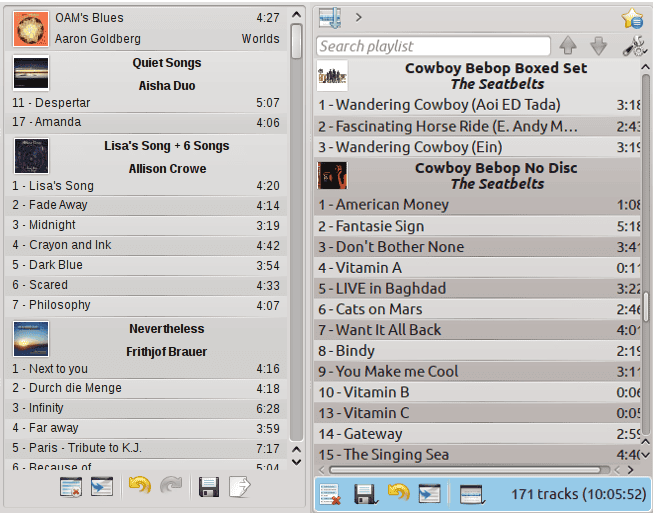Select track 4 - Far away

click(146, 428)
